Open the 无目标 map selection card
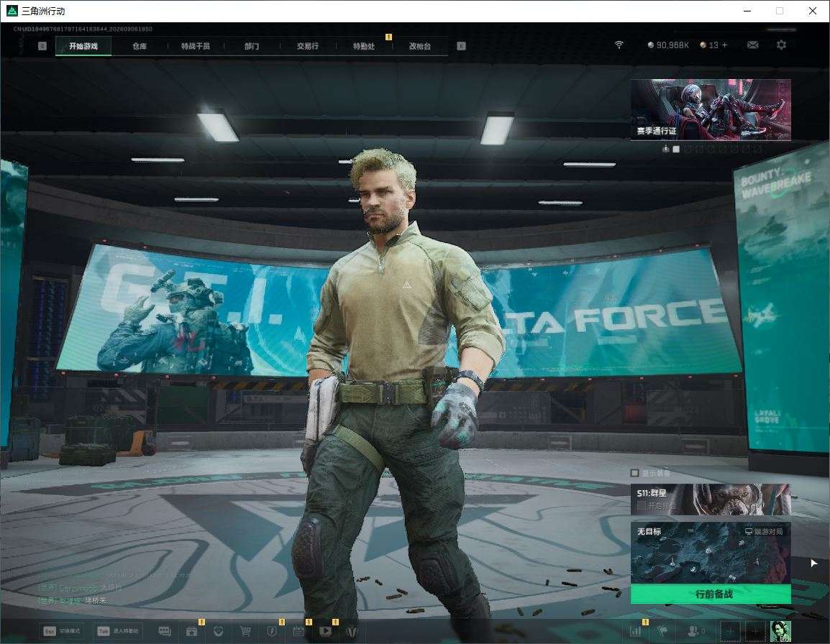The width and height of the screenshot is (830, 644). (x=711, y=553)
